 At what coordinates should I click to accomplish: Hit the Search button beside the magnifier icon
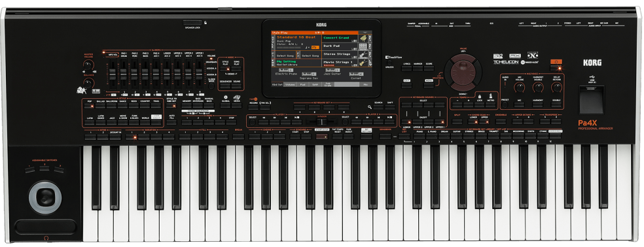click(x=379, y=107)
